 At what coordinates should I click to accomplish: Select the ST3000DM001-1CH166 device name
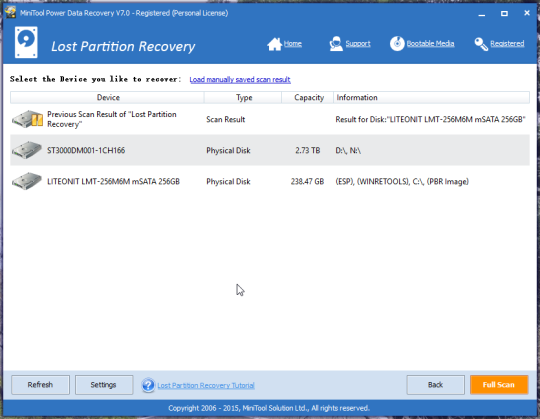pyautogui.click(x=86, y=150)
